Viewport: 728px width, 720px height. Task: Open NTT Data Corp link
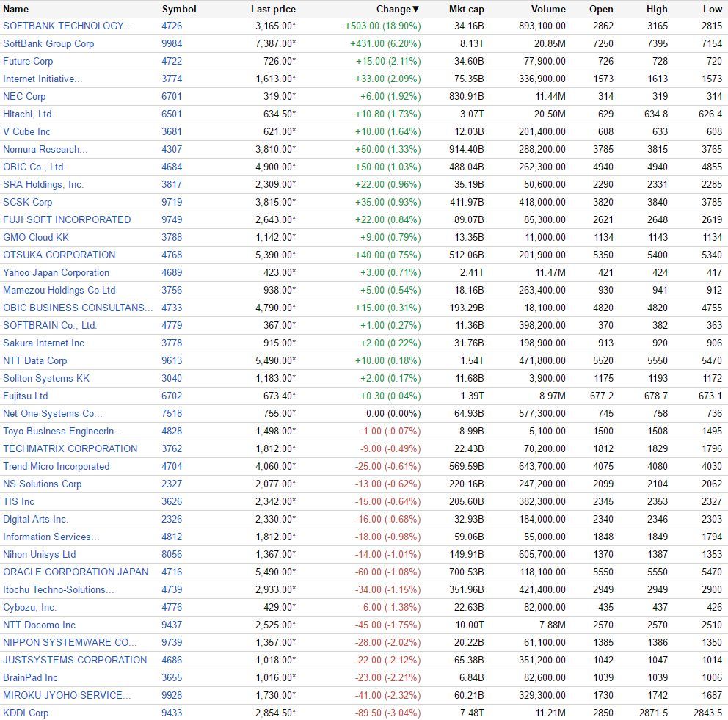[x=34, y=360]
